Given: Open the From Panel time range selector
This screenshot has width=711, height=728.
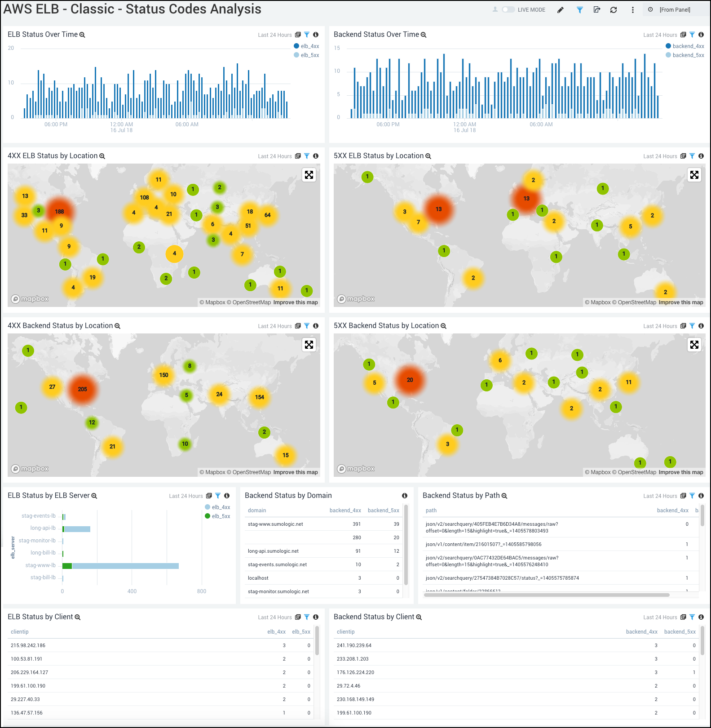Looking at the screenshot, I should 674,10.
